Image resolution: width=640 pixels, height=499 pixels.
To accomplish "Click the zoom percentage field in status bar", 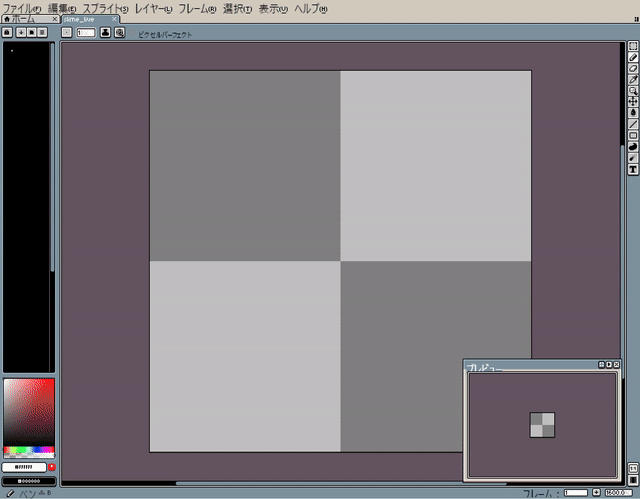I will [x=618, y=493].
